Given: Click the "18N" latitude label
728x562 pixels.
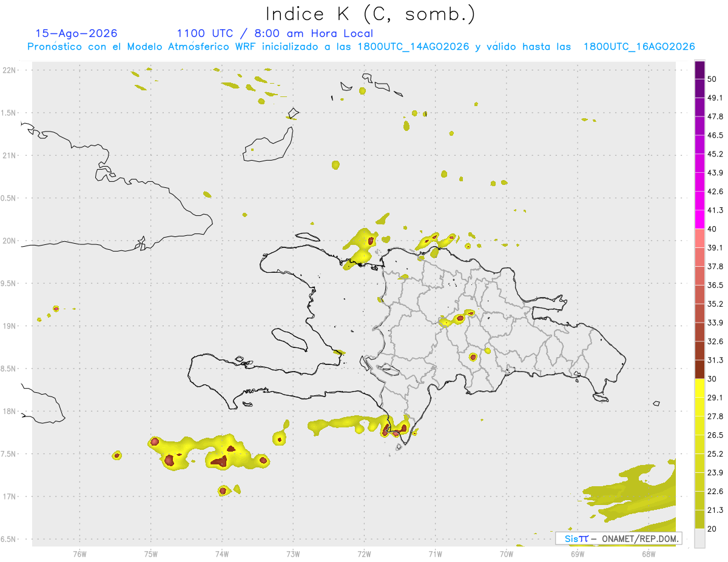Looking at the screenshot, I should click(x=9, y=411).
